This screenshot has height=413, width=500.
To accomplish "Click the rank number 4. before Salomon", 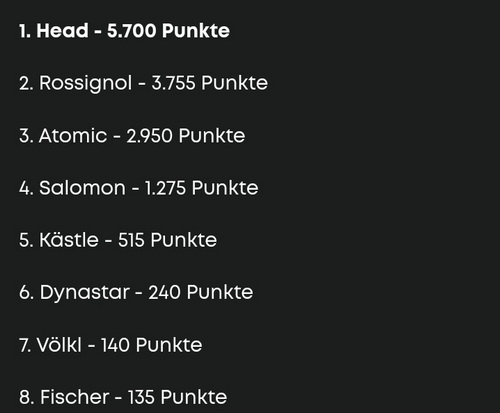I will tap(26, 188).
